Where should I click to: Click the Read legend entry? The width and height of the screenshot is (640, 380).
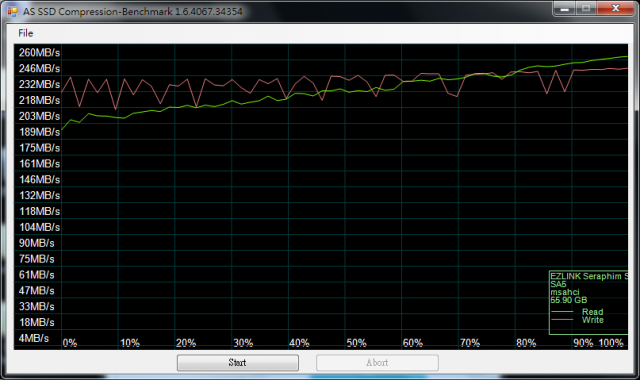tap(592, 312)
